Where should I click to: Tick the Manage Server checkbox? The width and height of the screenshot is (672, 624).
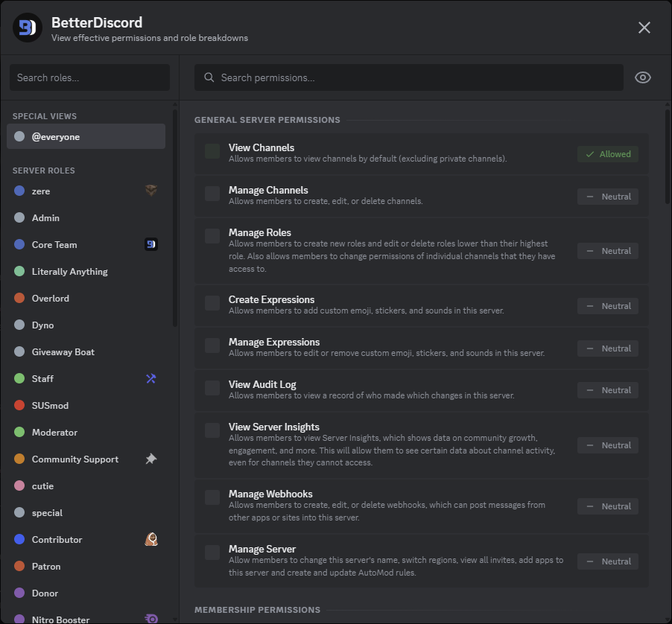212,553
